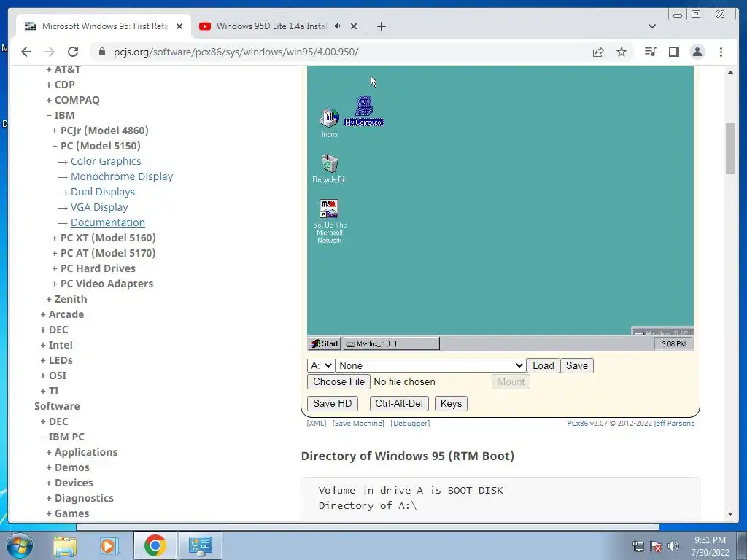Select Set Up The Microsoft Network icon
747x560 pixels.
330,222
